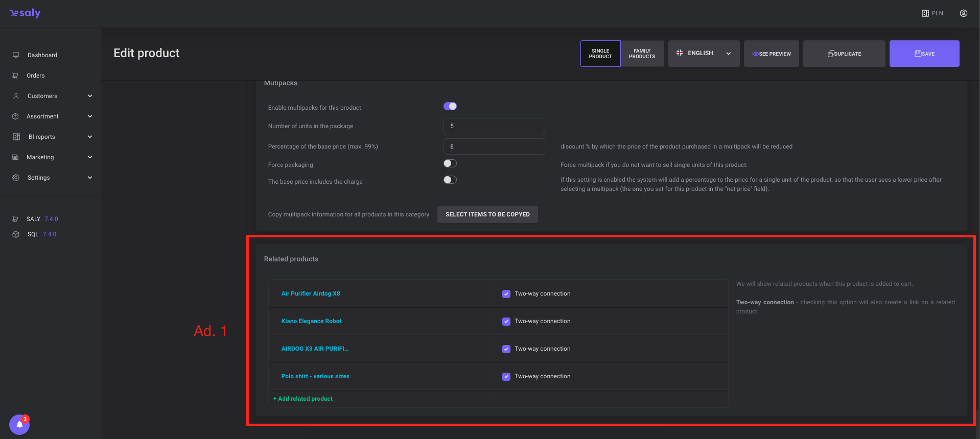The height and width of the screenshot is (439, 980).
Task: Uncheck Two-way connection for Kiano Elegance Robot
Action: pos(506,322)
